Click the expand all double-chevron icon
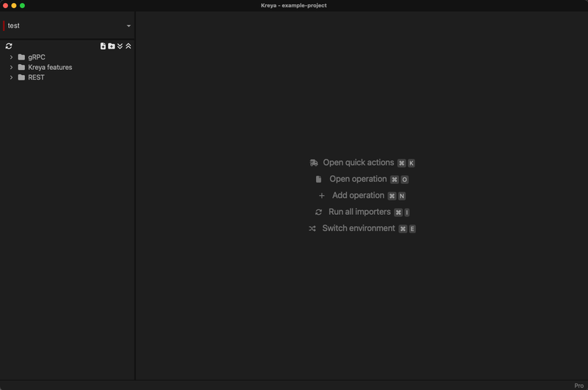The width and height of the screenshot is (588, 390). coord(121,46)
